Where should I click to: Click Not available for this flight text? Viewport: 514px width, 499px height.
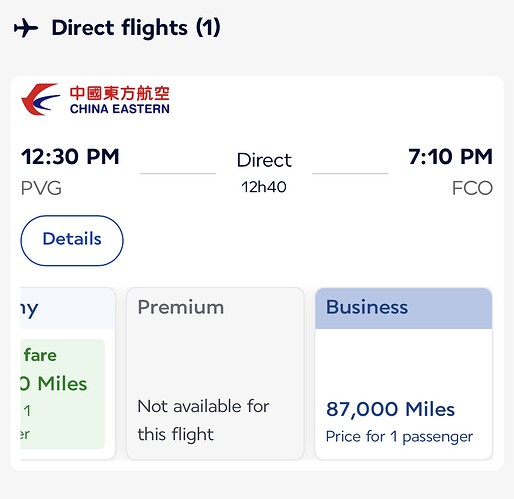tap(203, 420)
